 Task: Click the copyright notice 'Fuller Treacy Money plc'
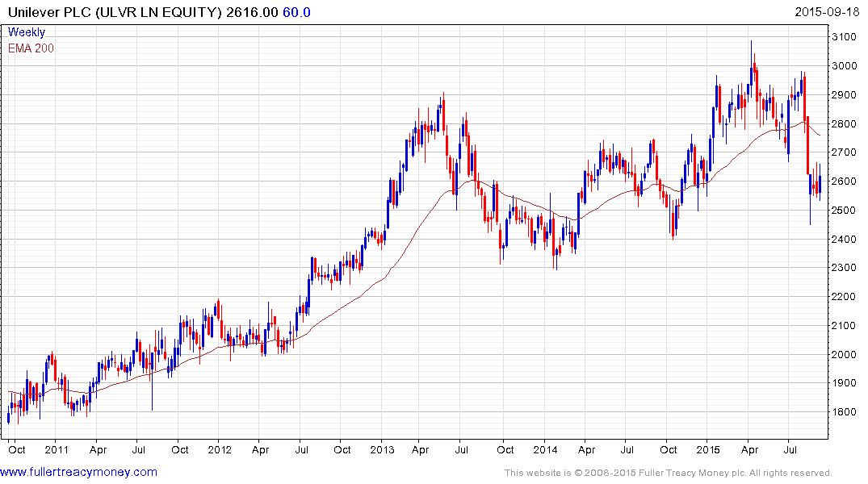pos(692,473)
